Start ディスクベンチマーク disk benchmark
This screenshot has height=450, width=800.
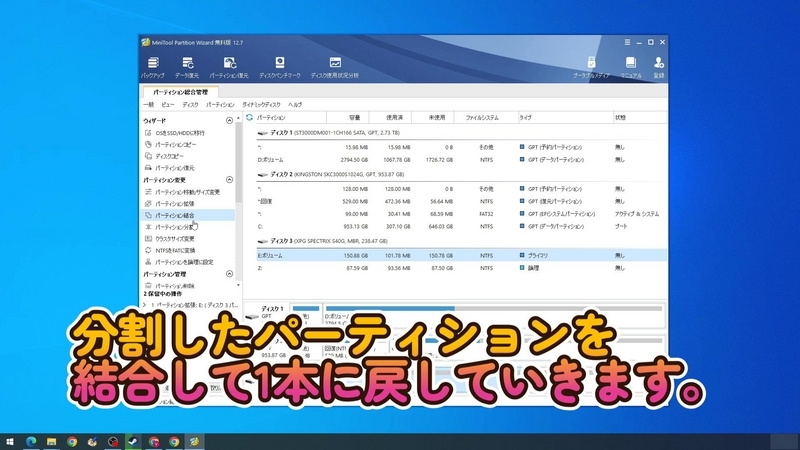(280, 67)
